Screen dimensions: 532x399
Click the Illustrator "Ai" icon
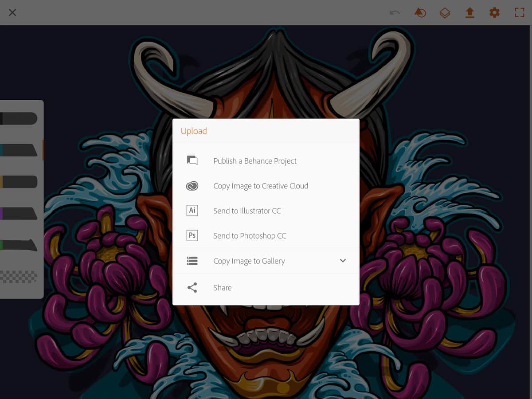click(x=192, y=211)
